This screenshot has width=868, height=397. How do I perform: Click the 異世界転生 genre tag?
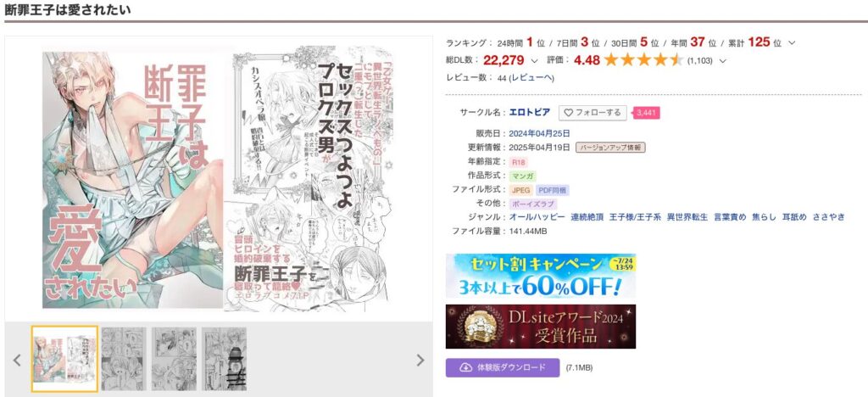click(687, 217)
